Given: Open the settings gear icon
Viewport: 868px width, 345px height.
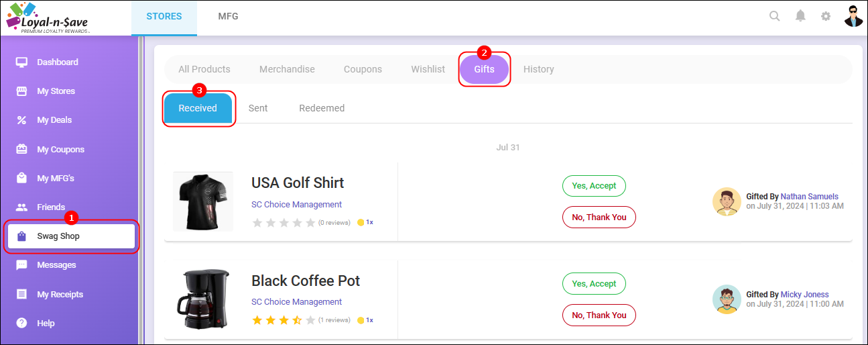Looking at the screenshot, I should (826, 16).
